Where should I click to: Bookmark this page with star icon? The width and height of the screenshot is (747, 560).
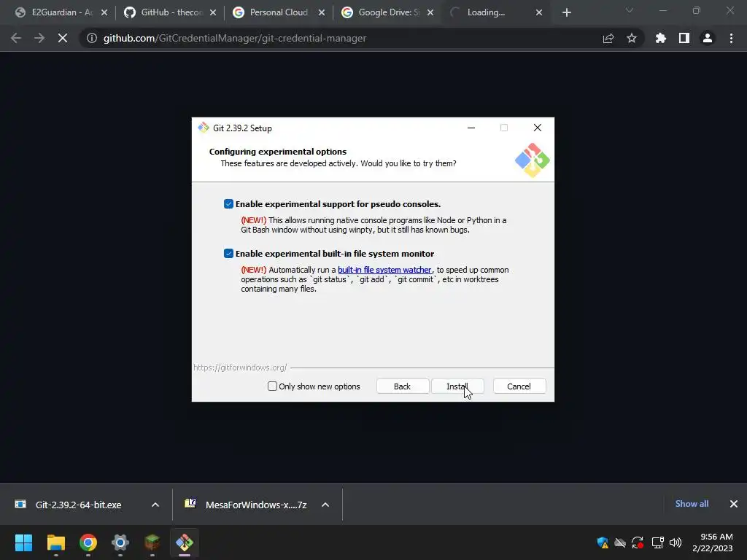click(632, 38)
